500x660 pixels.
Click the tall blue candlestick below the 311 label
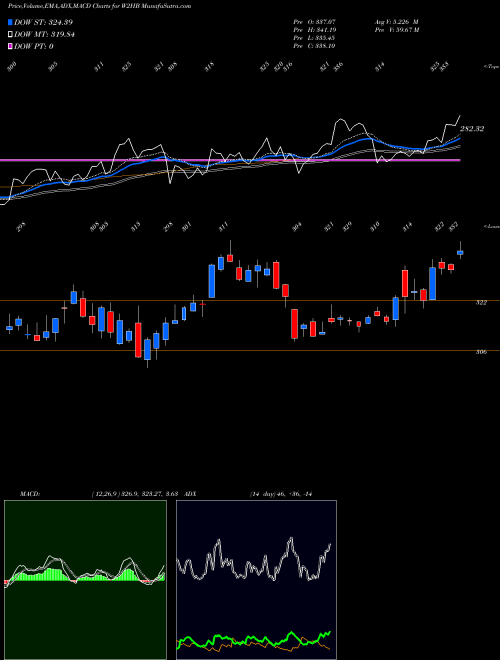tap(212, 281)
